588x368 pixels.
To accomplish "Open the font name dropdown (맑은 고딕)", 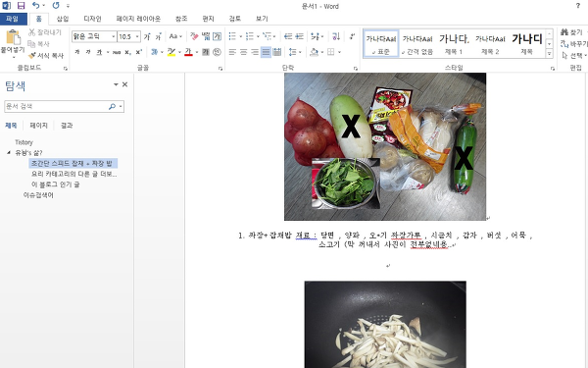I will (x=113, y=36).
